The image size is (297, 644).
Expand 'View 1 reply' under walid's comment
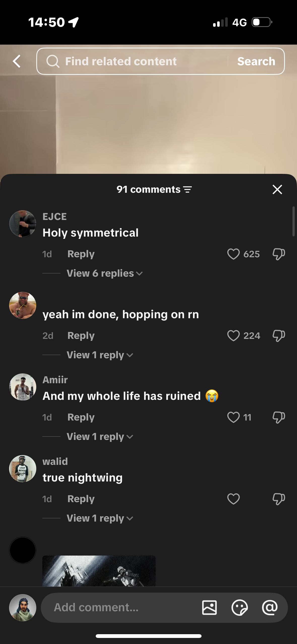click(x=100, y=518)
